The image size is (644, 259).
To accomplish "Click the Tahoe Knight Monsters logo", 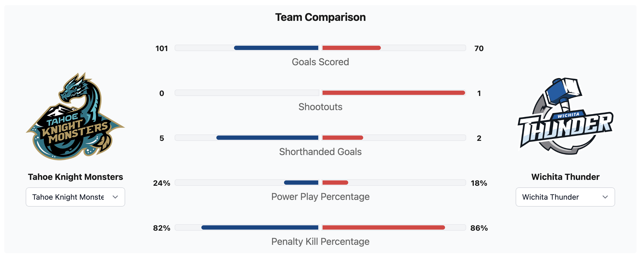I will [75, 117].
